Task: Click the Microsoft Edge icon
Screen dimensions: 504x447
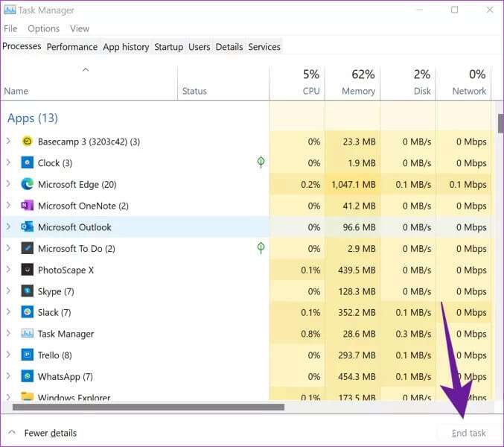Action: tap(28, 184)
